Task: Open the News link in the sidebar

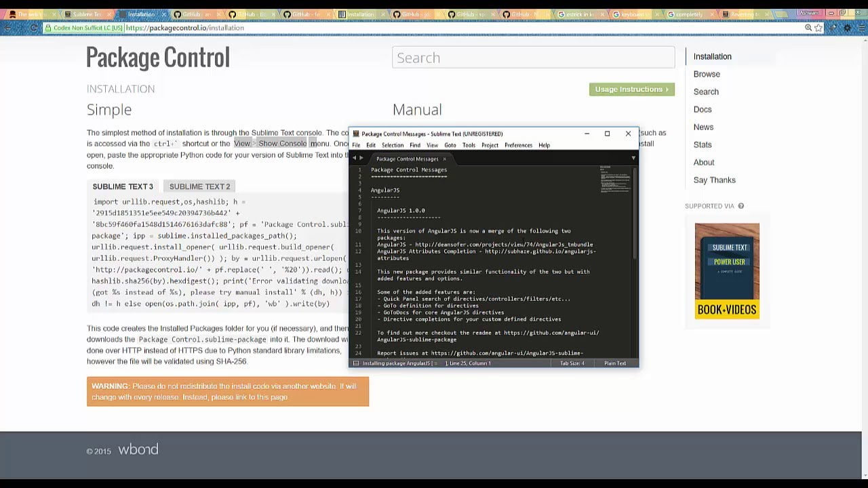Action: point(703,127)
